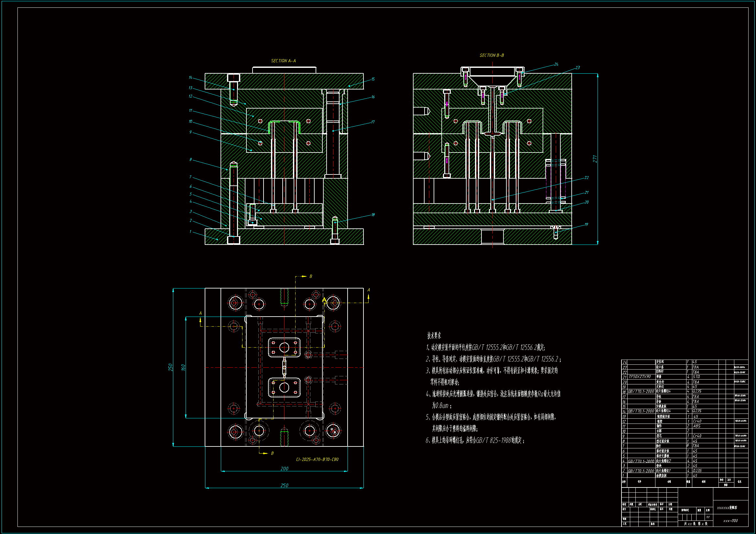
Task: Click technical requirement line 6 about GB/T 825-1988
Action: point(475,440)
